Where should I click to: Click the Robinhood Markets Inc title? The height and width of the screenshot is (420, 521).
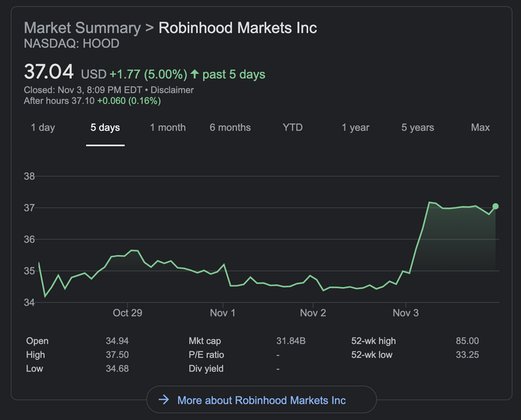pos(237,28)
